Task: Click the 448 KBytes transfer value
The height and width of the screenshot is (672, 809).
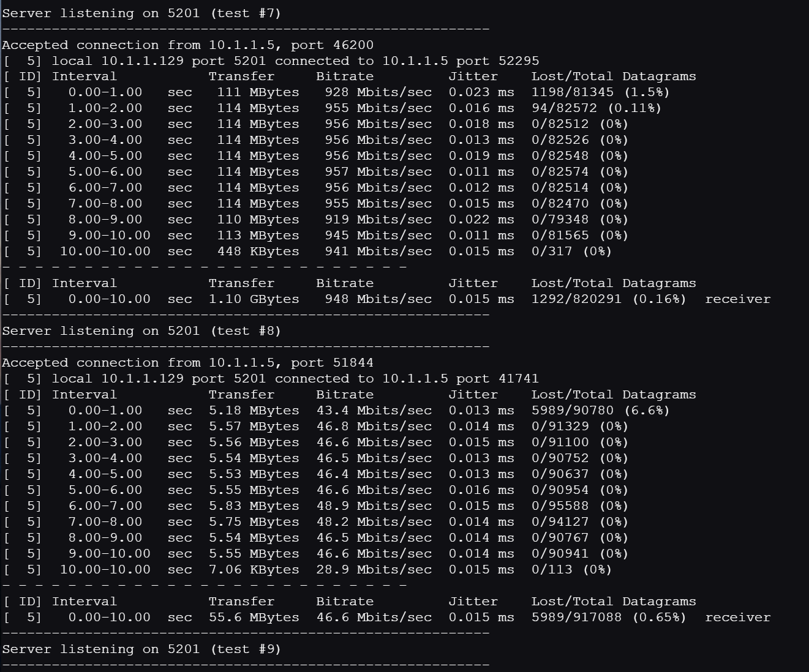Action: point(258,252)
